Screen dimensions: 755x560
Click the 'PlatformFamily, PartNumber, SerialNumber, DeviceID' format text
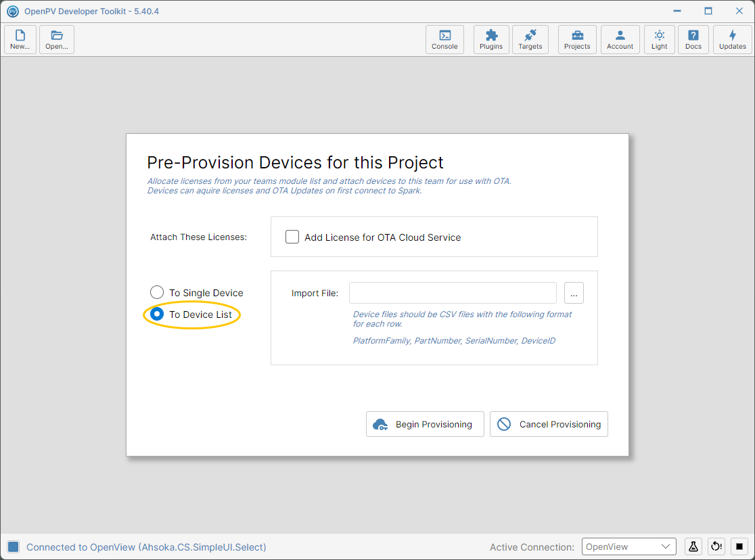(454, 340)
